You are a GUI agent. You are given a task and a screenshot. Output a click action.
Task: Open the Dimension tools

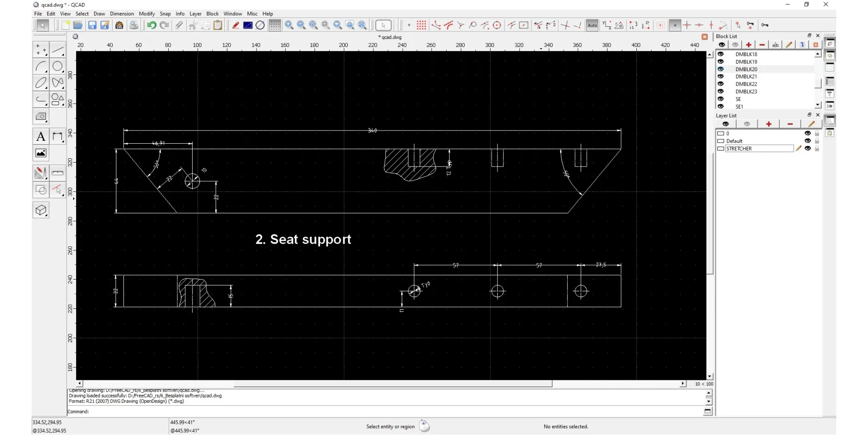pos(58,137)
